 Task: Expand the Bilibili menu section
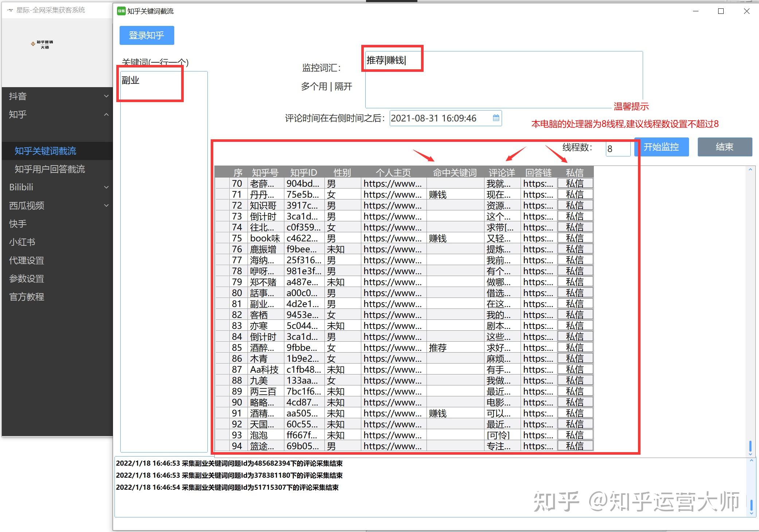[x=58, y=187]
